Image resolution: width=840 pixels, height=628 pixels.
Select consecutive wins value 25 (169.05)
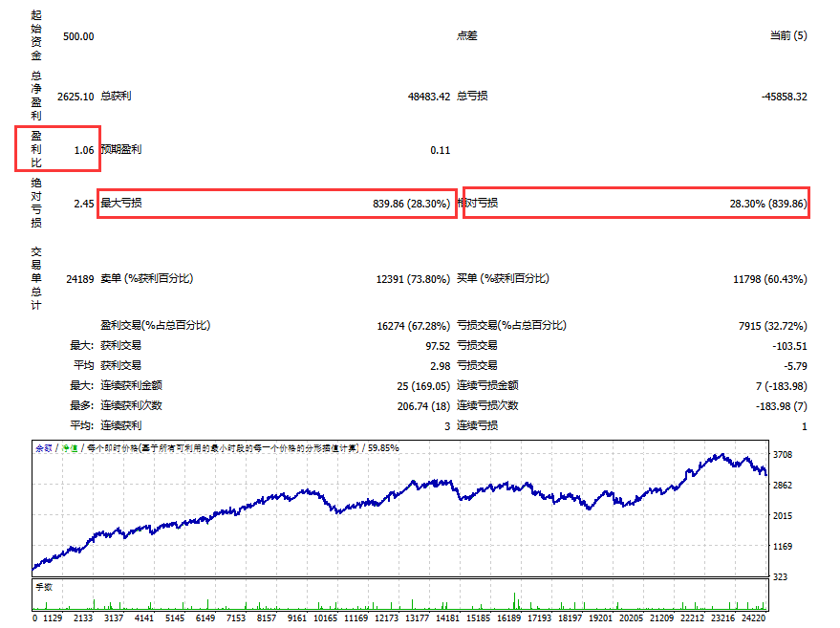[x=423, y=386]
